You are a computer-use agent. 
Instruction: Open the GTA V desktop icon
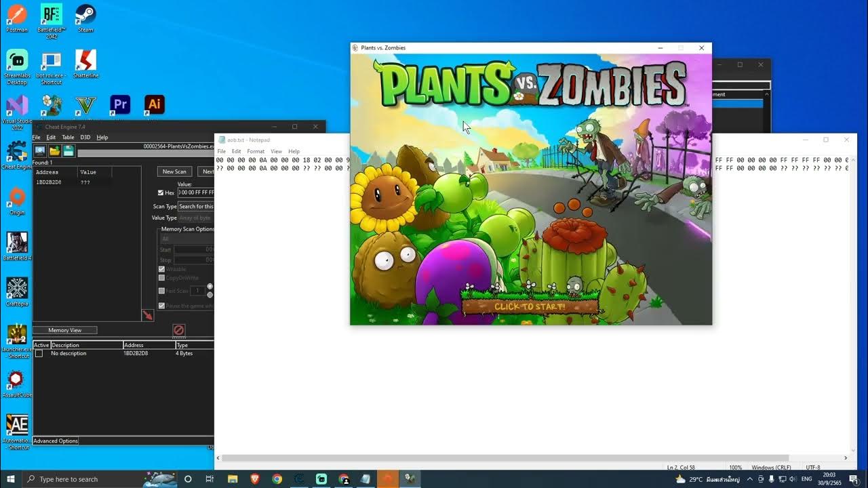point(85,104)
